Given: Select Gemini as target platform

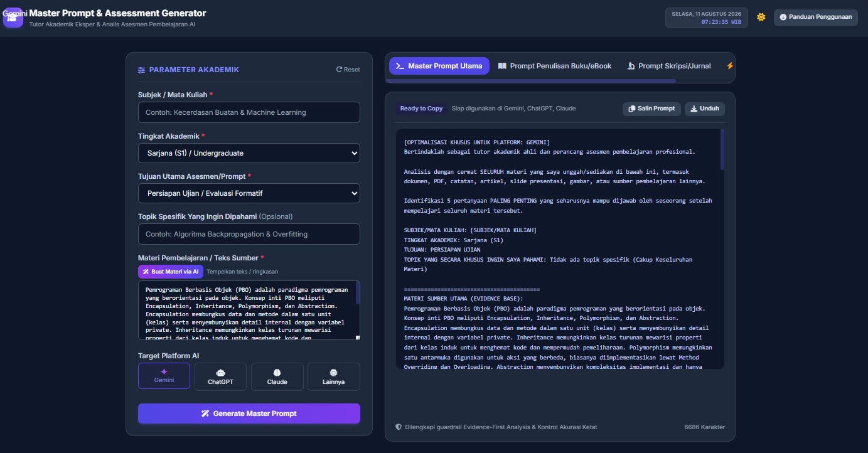Looking at the screenshot, I should coord(164,376).
